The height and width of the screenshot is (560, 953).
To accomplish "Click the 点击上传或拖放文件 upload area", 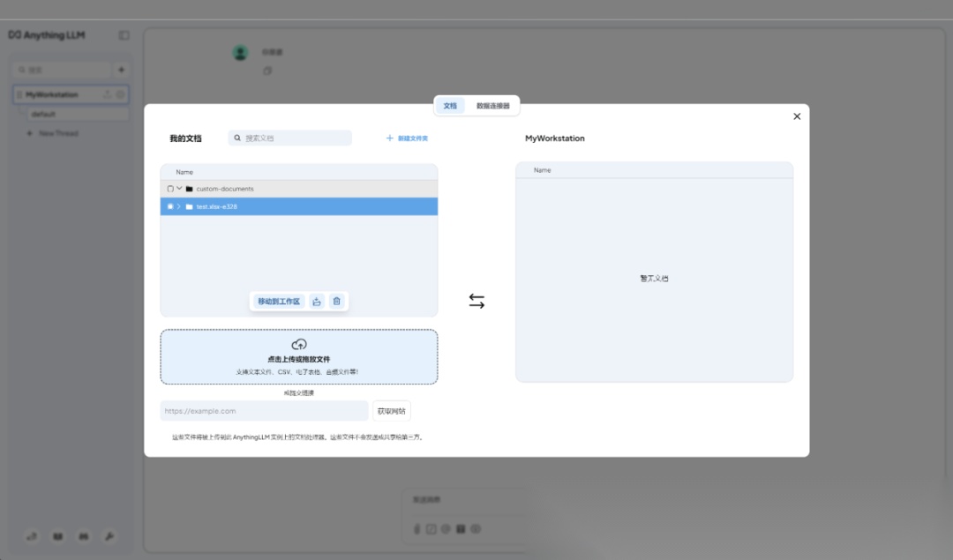I will [299, 356].
